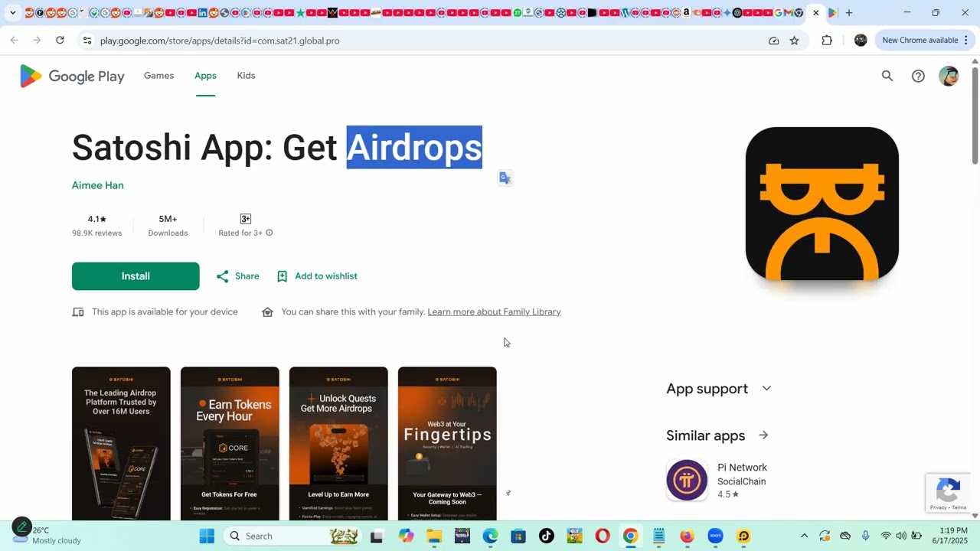Click the Satoshi app icon image
Viewport: 980px width, 551px height.
tap(822, 204)
